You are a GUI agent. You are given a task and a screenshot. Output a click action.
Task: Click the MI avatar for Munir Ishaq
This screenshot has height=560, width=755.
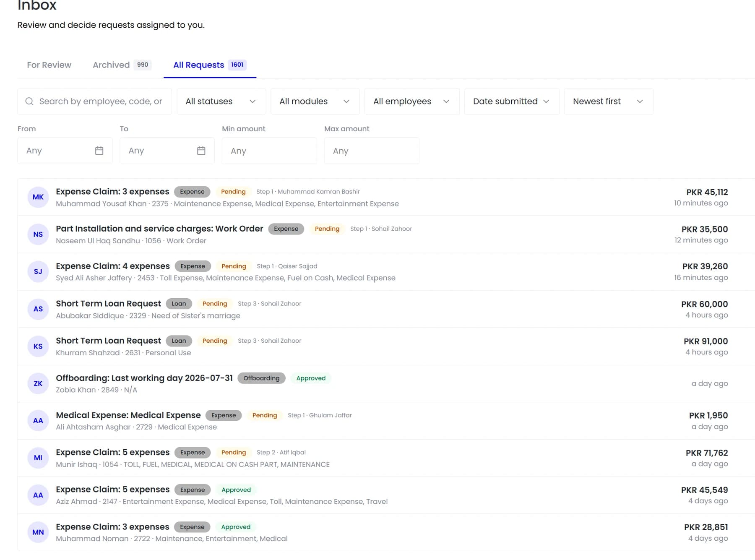38,458
